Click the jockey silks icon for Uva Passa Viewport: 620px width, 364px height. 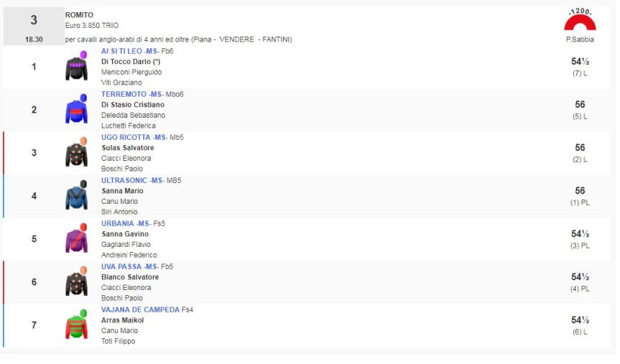tap(76, 282)
